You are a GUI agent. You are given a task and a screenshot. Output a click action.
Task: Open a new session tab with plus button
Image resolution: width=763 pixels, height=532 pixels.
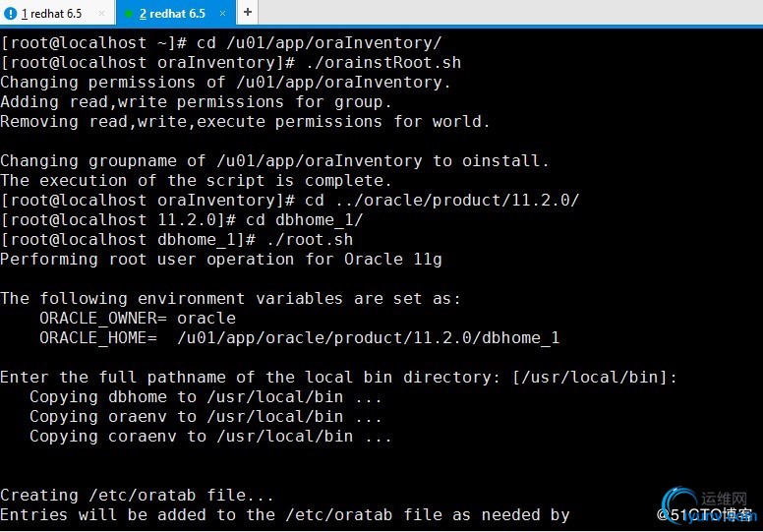click(x=248, y=12)
